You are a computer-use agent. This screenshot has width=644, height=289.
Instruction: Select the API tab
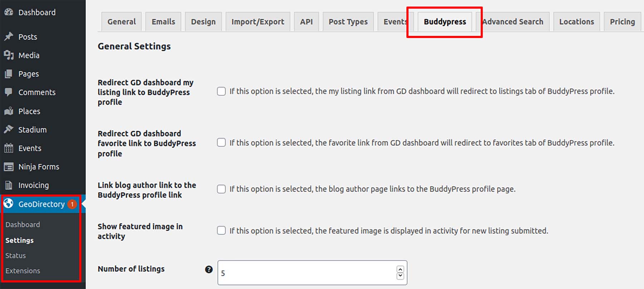click(x=306, y=22)
